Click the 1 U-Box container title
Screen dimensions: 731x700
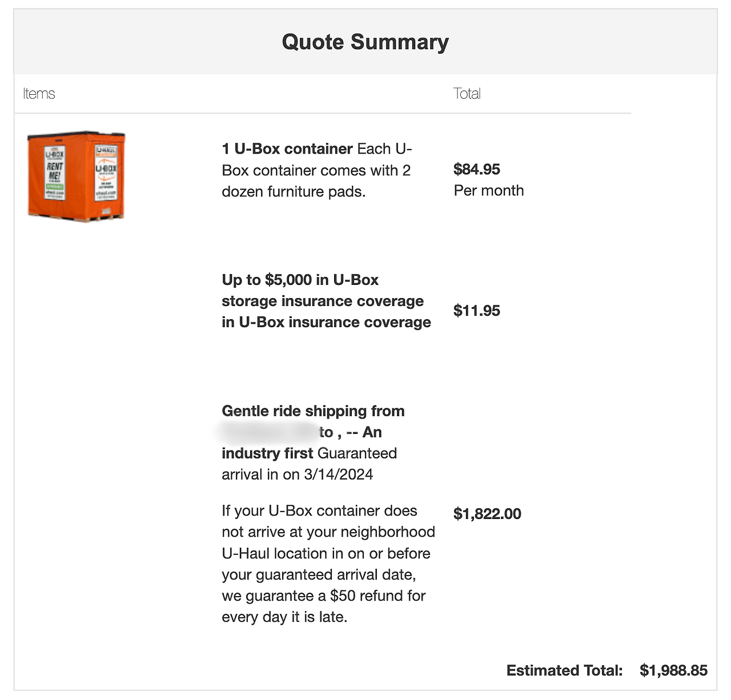pyautogui.click(x=287, y=149)
